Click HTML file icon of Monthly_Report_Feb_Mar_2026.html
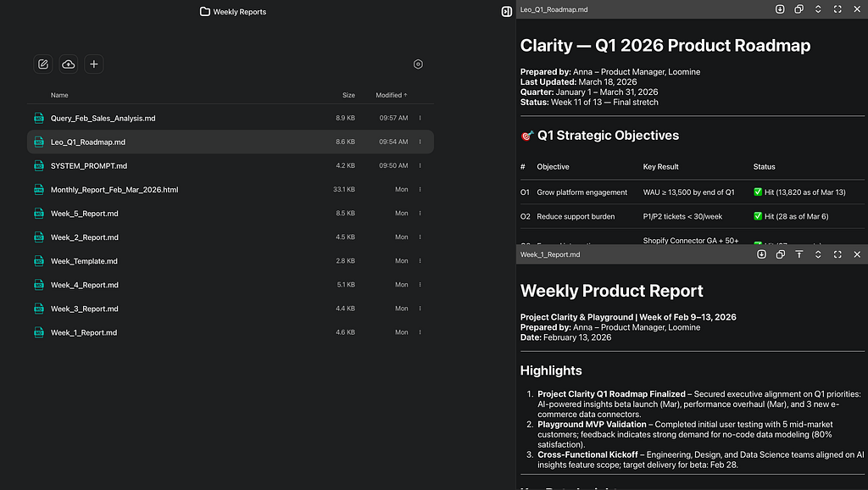Image resolution: width=868 pixels, height=490 pixels. point(39,189)
